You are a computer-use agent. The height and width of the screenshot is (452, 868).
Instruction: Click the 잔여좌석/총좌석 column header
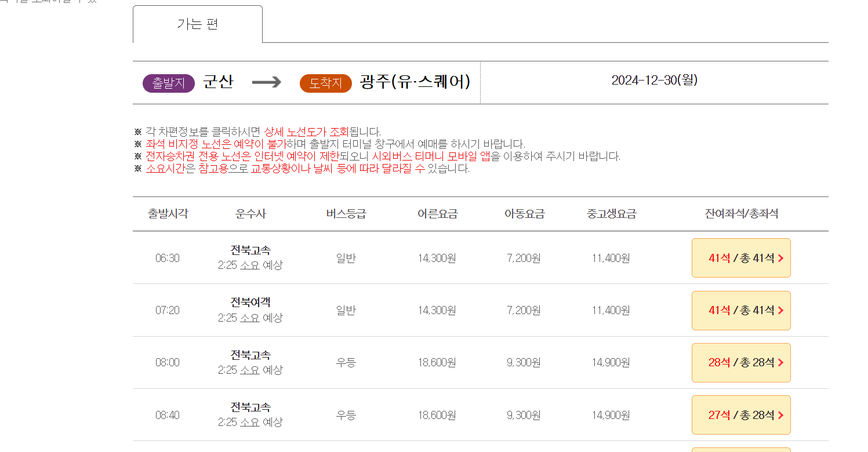[x=742, y=214]
